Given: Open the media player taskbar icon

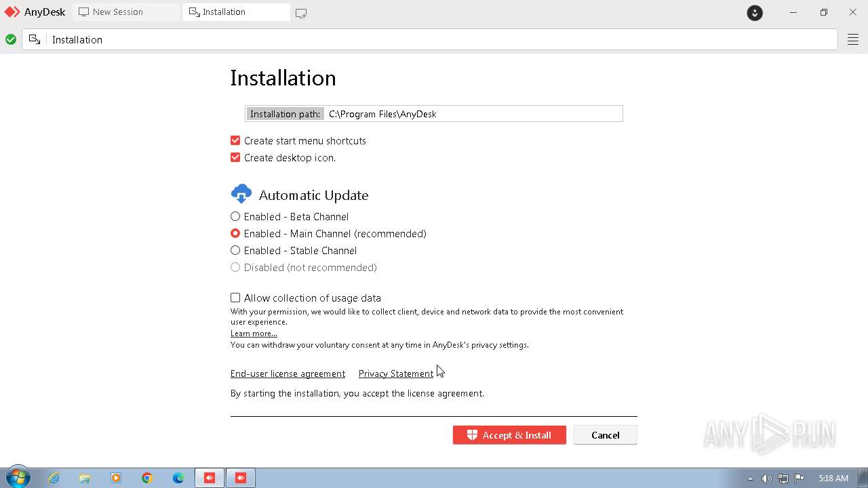Looking at the screenshot, I should (116, 478).
